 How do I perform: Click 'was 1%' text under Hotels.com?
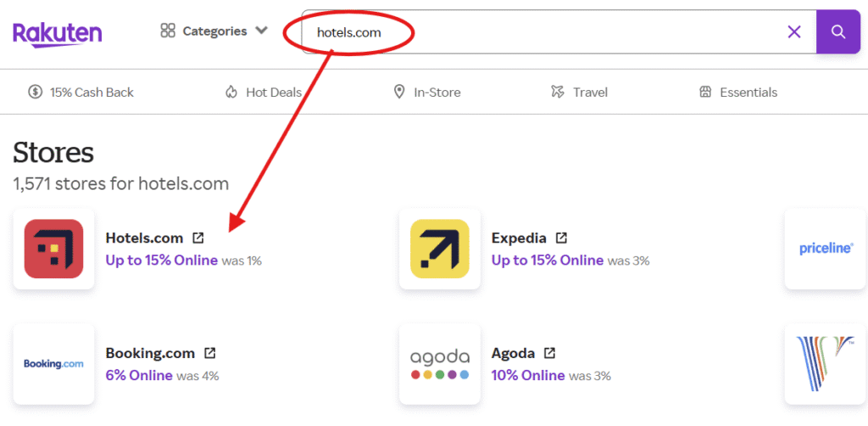(x=242, y=261)
